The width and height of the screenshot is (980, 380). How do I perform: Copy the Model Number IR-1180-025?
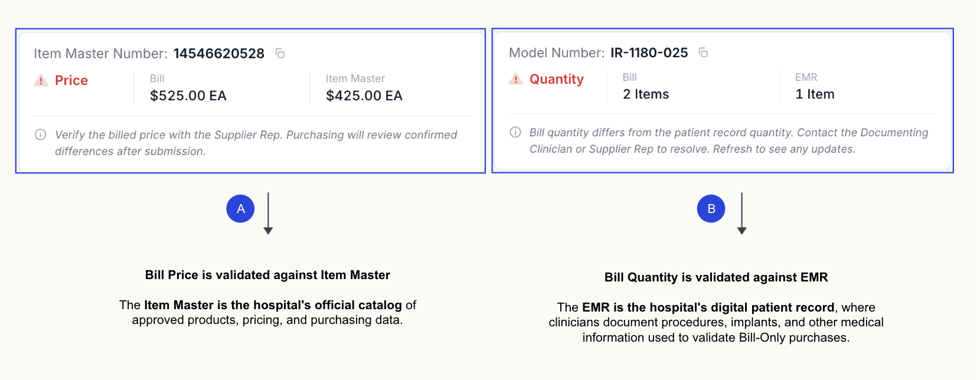703,53
